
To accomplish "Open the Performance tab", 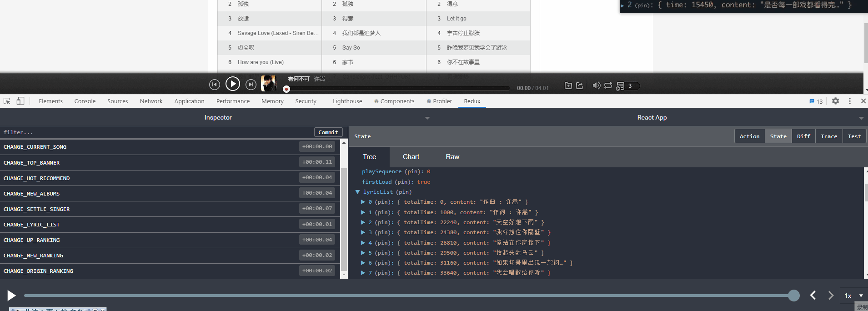I will pos(233,101).
